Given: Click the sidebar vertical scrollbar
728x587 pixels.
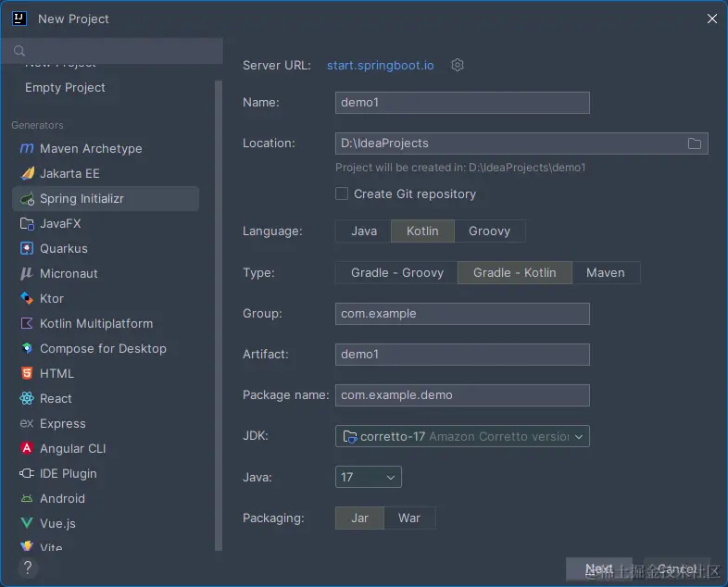Looking at the screenshot, I should [x=219, y=316].
